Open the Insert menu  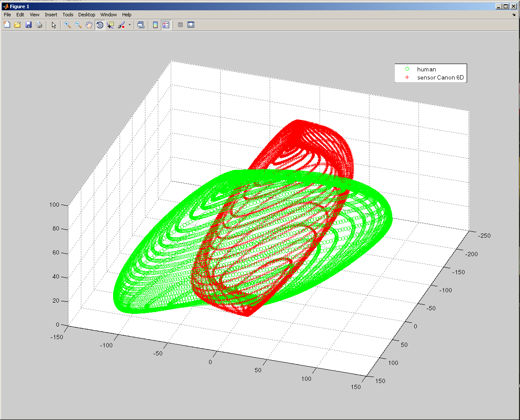(51, 15)
